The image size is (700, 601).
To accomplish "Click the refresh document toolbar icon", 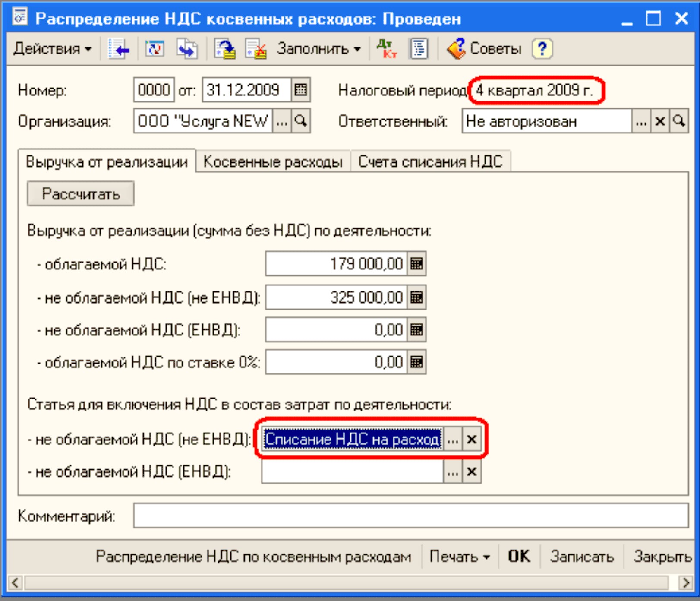I will [155, 48].
